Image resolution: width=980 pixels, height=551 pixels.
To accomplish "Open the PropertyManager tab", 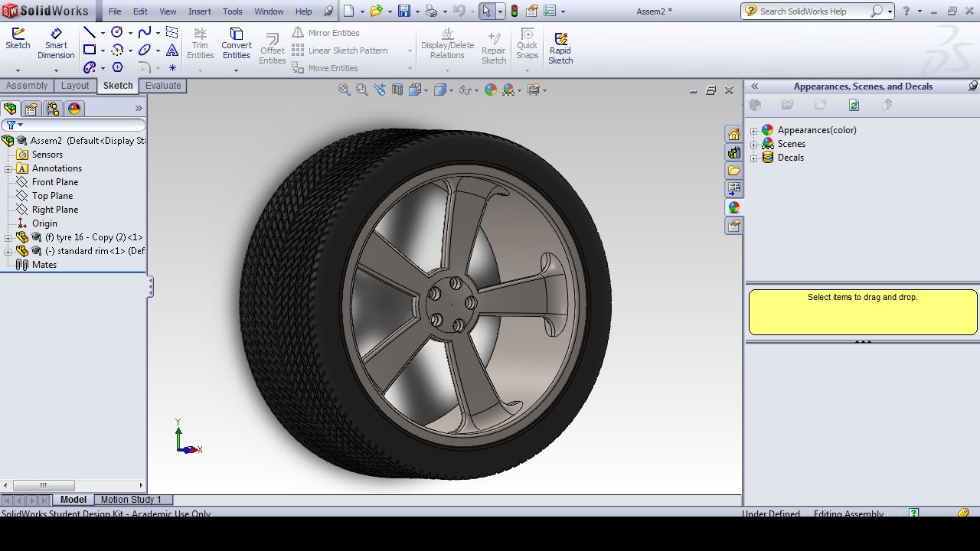I will pyautogui.click(x=31, y=109).
